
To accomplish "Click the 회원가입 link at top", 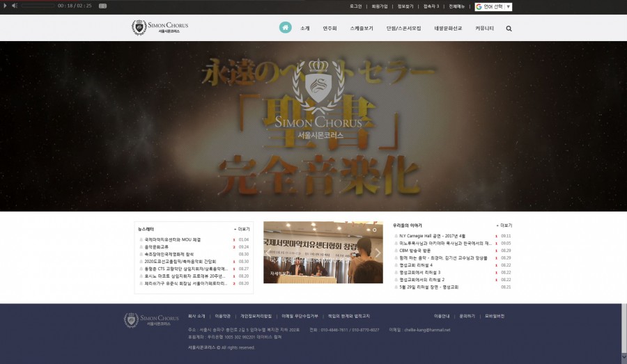I will tap(380, 6).
